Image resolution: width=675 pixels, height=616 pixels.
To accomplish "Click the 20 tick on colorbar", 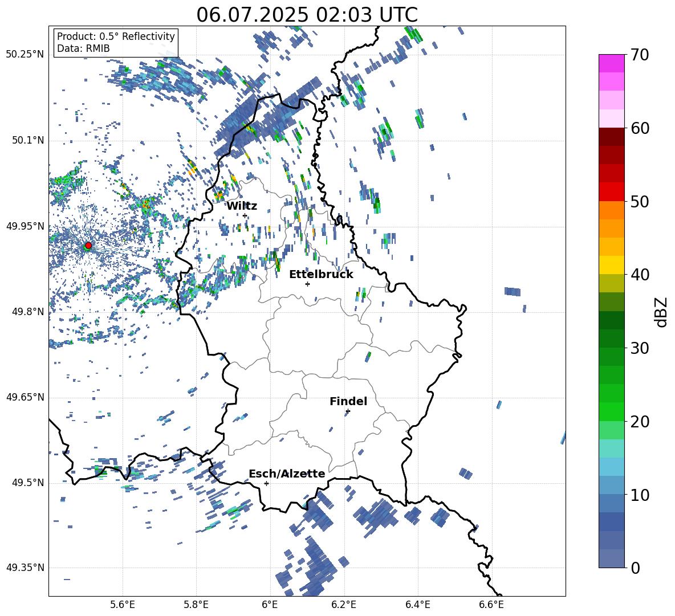I will coord(640,422).
